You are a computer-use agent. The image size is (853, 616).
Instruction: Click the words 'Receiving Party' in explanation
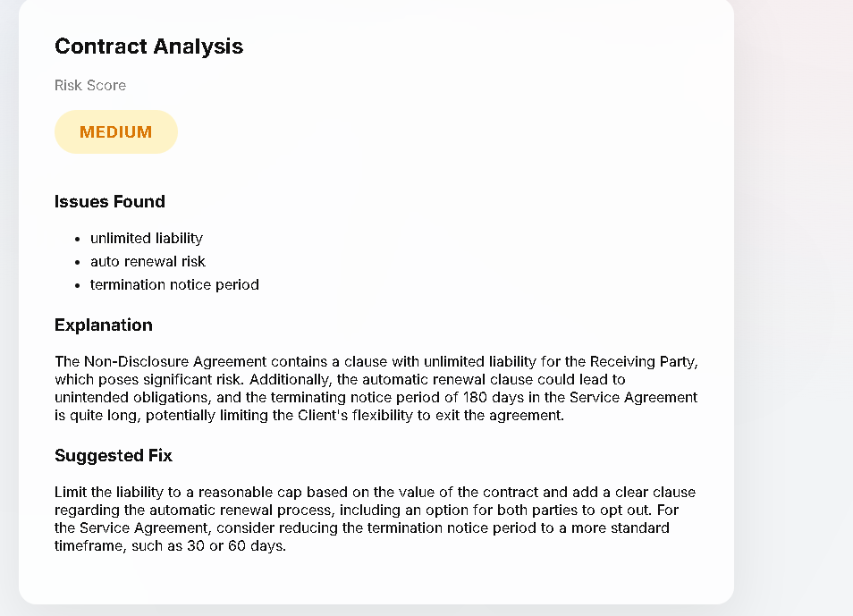point(642,362)
